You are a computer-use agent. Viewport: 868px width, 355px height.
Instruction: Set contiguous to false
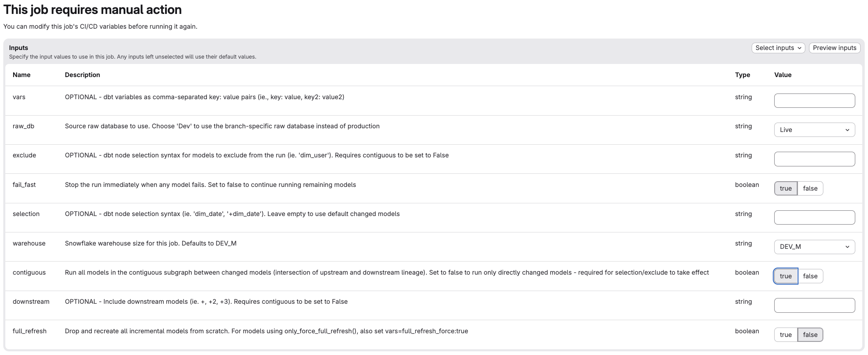(810, 276)
